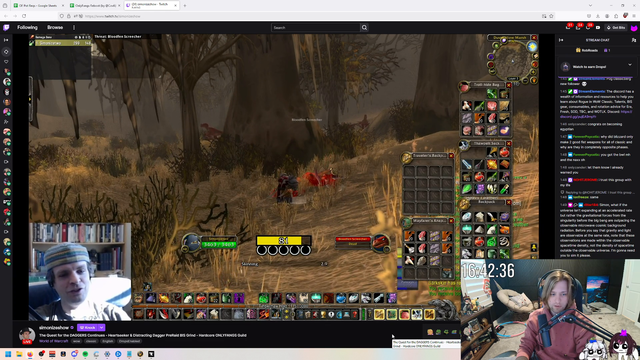Expand the left followed channels sidebar
The width and height of the screenshot is (640, 360).
coord(6,40)
